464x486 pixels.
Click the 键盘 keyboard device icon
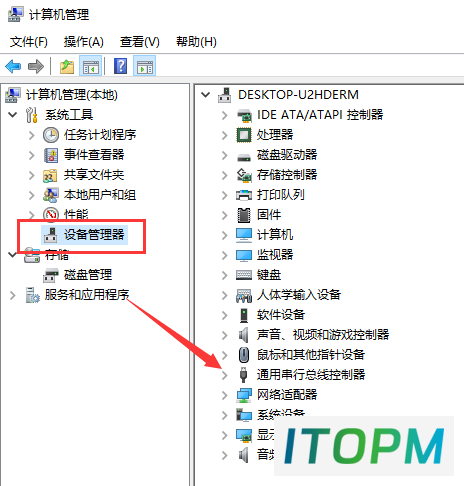point(244,275)
